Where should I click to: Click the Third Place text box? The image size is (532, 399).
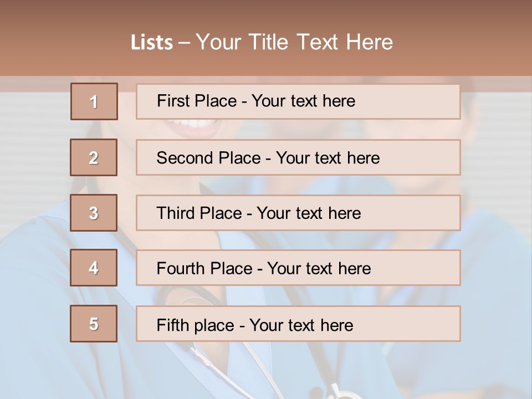pyautogui.click(x=298, y=213)
